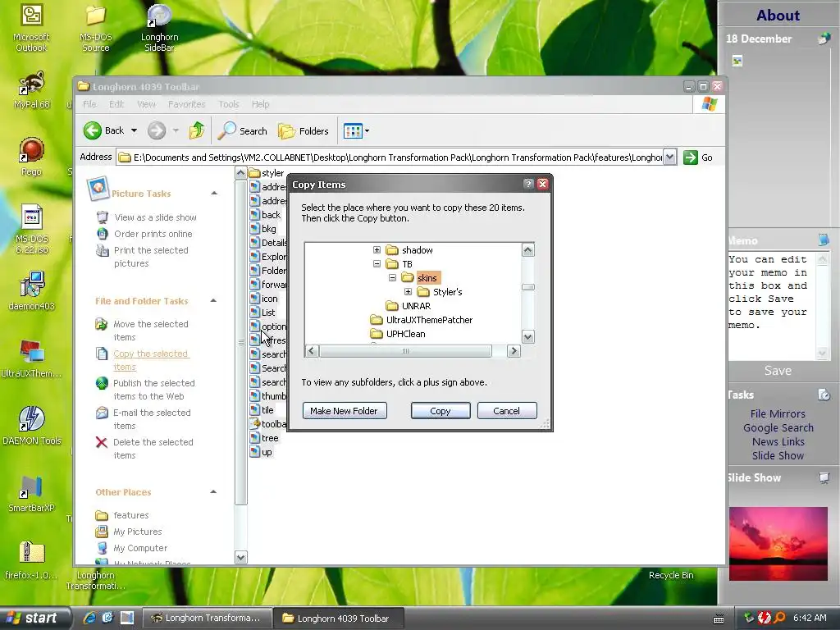This screenshot has width=840, height=630.
Task: Click the Slide Show sunset thumbnail
Action: tap(778, 544)
